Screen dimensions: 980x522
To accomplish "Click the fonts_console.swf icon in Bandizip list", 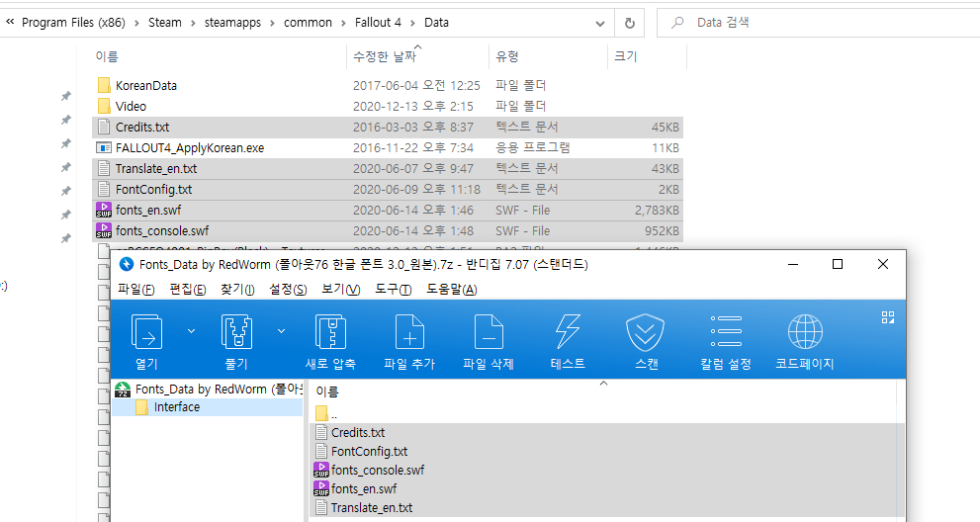I will 321,471.
